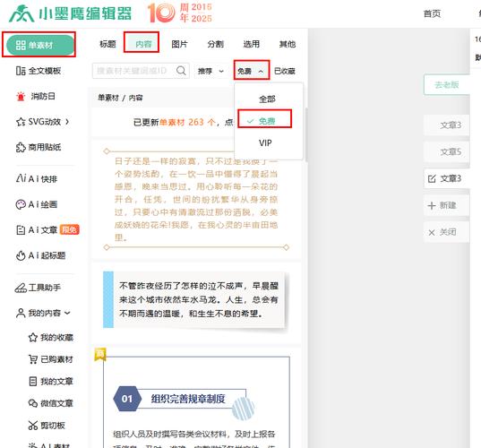
Task: Switch to the 分割 tab
Action: (215, 44)
